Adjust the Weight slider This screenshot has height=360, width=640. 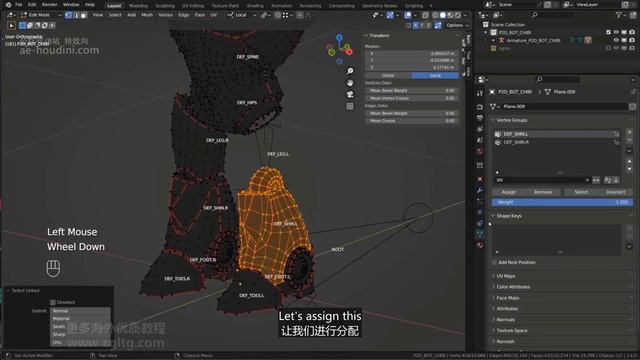(x=562, y=202)
